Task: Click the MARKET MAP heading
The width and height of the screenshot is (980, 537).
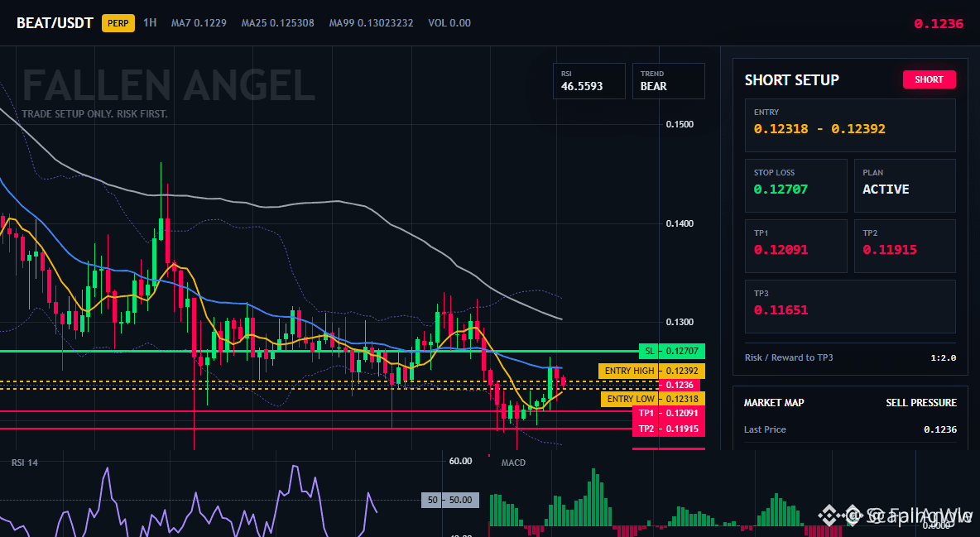Action: pos(774,403)
